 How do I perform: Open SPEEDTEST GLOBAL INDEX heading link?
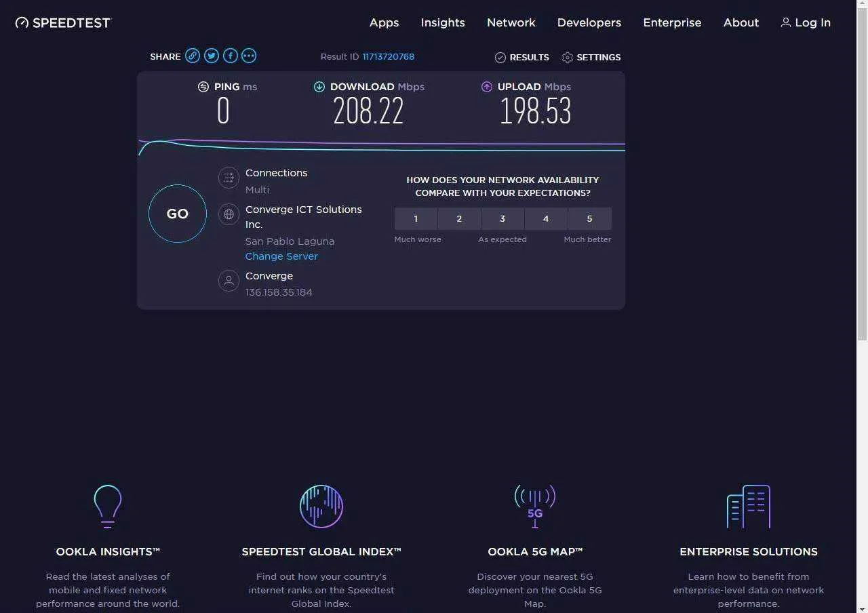[x=321, y=552]
